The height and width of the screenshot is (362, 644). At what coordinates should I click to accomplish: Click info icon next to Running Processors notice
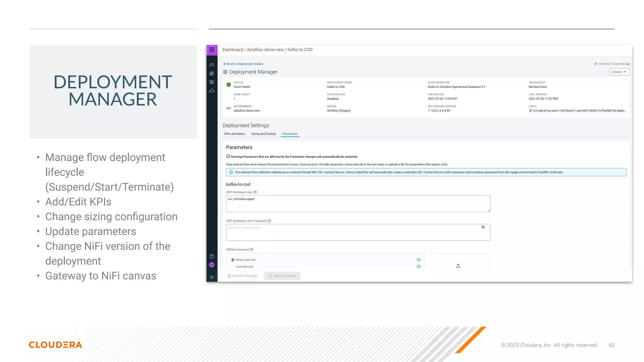tap(228, 156)
